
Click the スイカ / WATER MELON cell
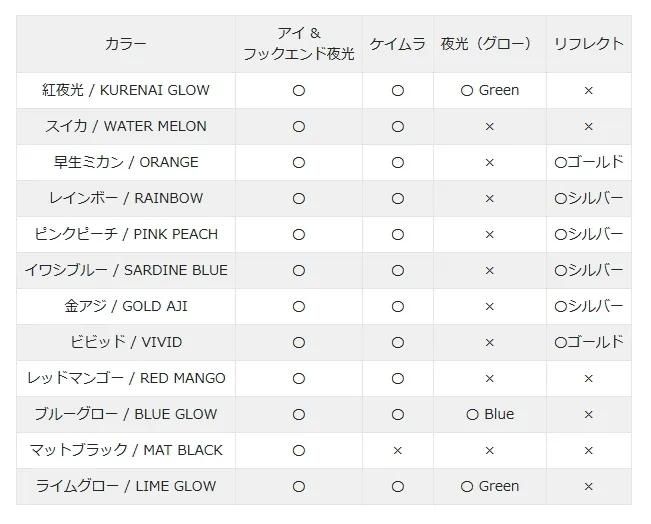pos(126,126)
